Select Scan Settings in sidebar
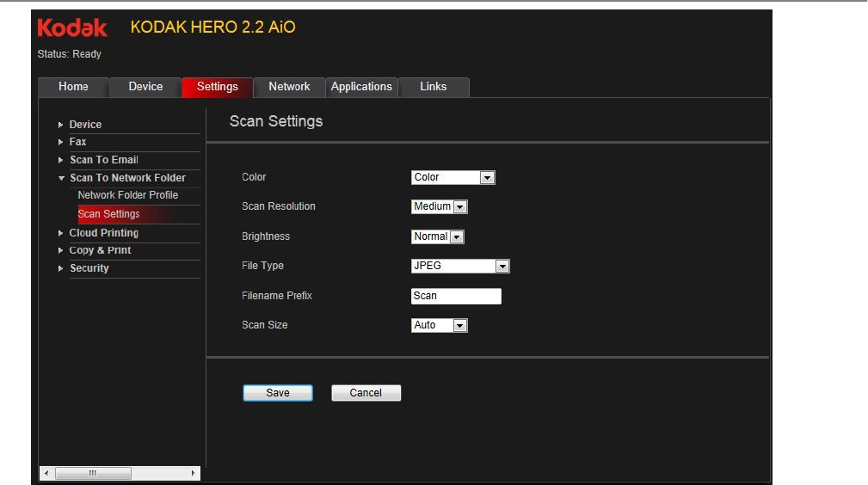Viewport: 868px width, 485px height. [108, 214]
